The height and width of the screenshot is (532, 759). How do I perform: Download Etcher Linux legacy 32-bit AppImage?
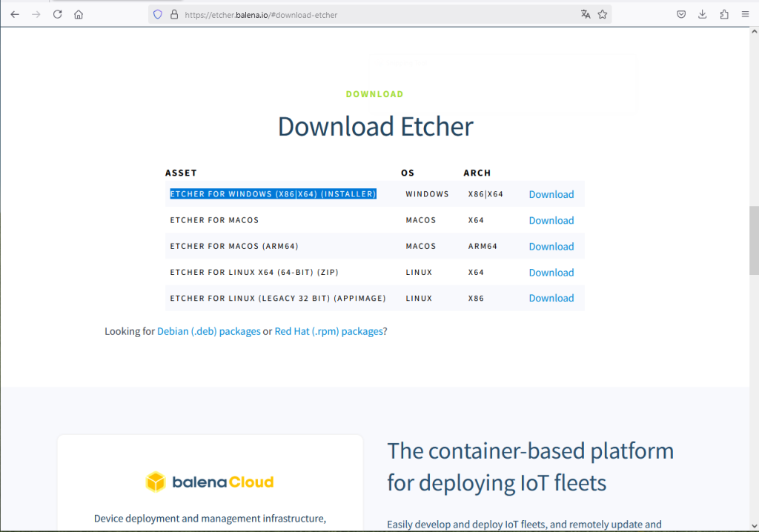click(551, 298)
